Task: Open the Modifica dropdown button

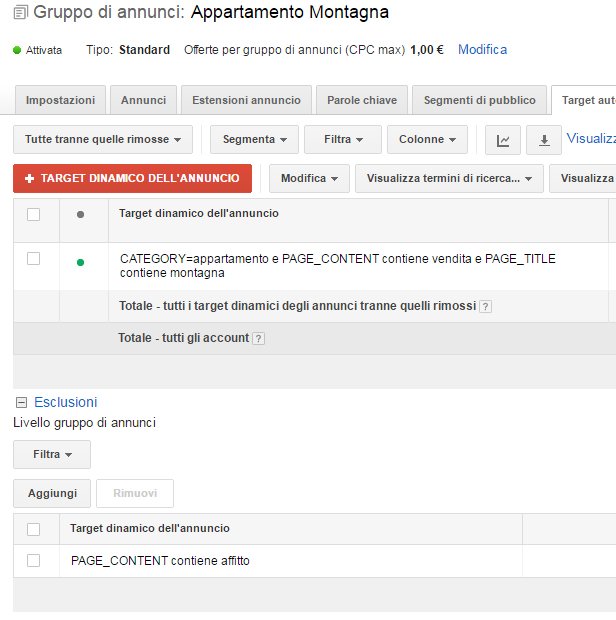Action: coord(309,179)
